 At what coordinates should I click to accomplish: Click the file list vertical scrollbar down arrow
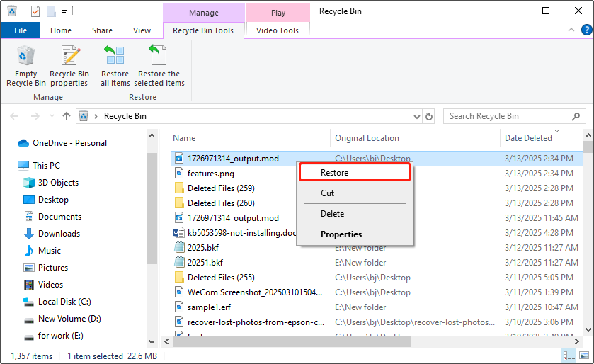click(588, 330)
